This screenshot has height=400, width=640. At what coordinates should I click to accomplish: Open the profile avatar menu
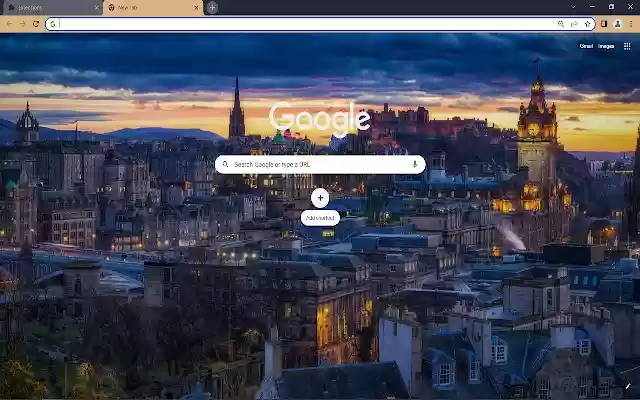[618, 24]
